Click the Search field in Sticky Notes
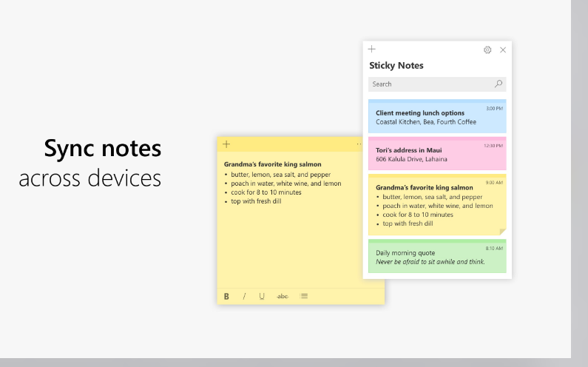 pyautogui.click(x=437, y=84)
